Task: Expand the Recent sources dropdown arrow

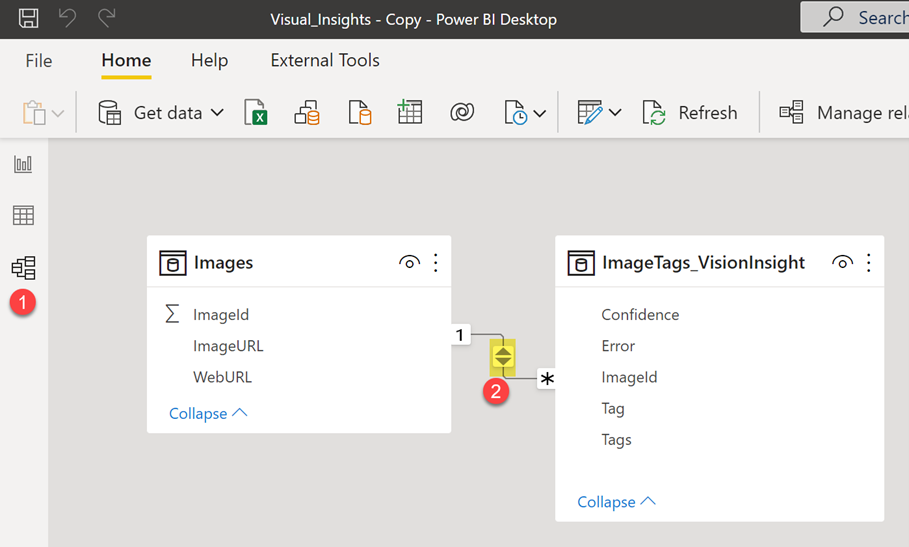Action: point(540,113)
